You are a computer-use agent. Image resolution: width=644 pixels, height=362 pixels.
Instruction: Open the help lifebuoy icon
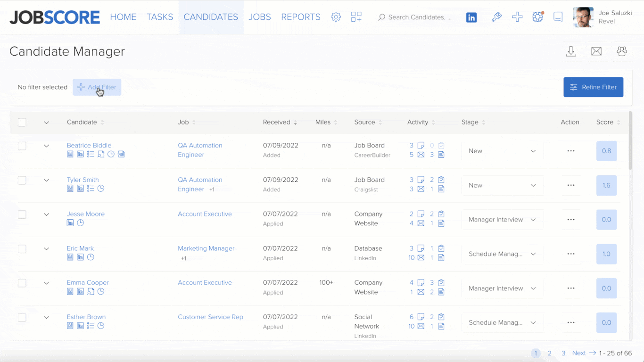(x=537, y=17)
